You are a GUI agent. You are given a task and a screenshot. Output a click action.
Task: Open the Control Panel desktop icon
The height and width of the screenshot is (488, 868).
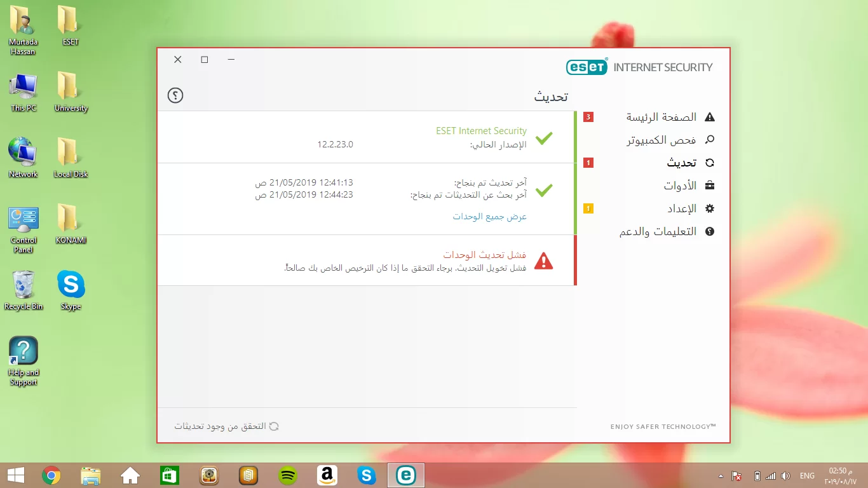[x=24, y=229]
